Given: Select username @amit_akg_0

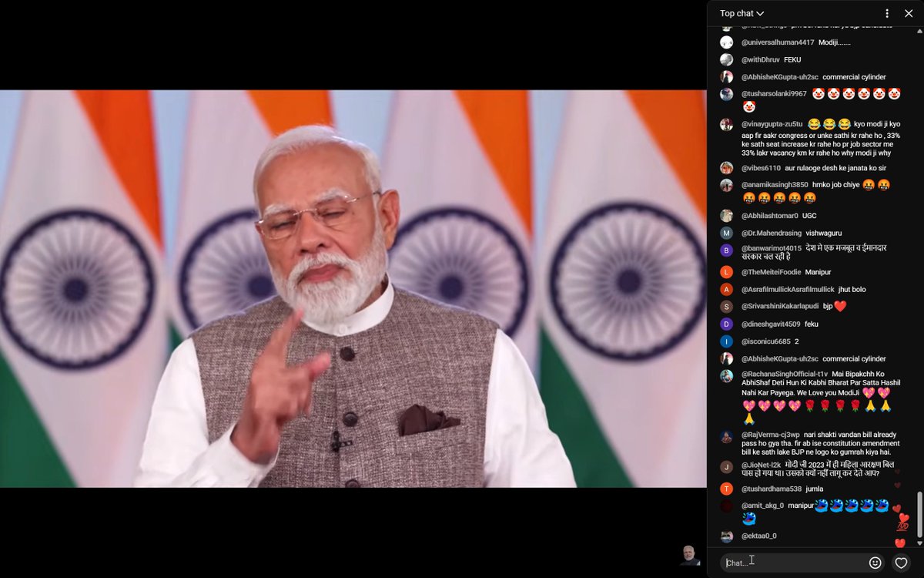Looking at the screenshot, I should (762, 506).
